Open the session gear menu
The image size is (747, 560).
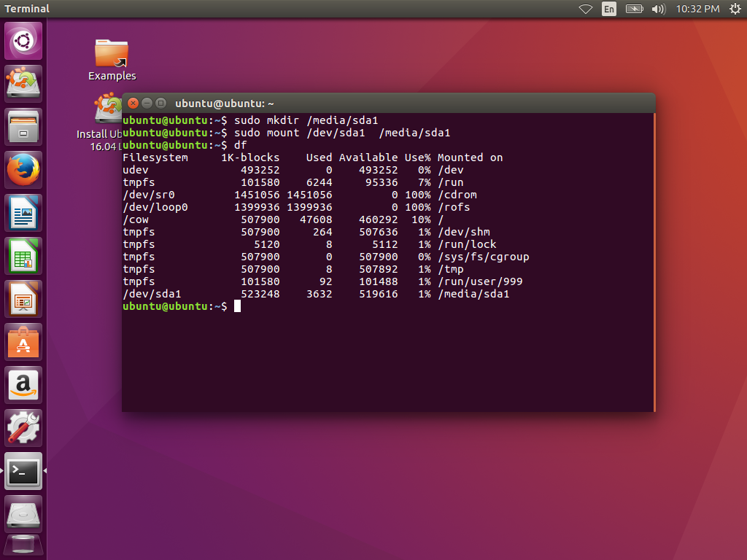735,9
